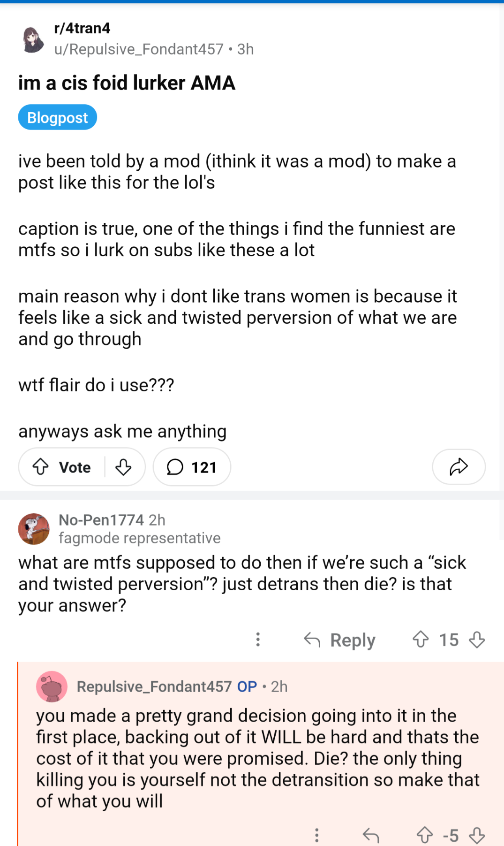Upvote No-Pen1774's comment

[421, 640]
